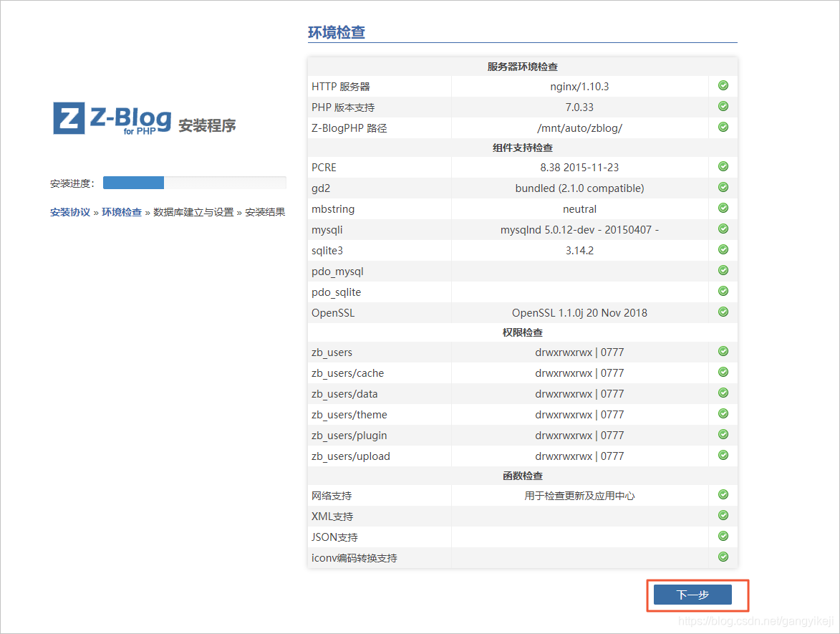The image size is (840, 634).
Task: Click the iconv编码转换支持 label
Action: pos(354,558)
